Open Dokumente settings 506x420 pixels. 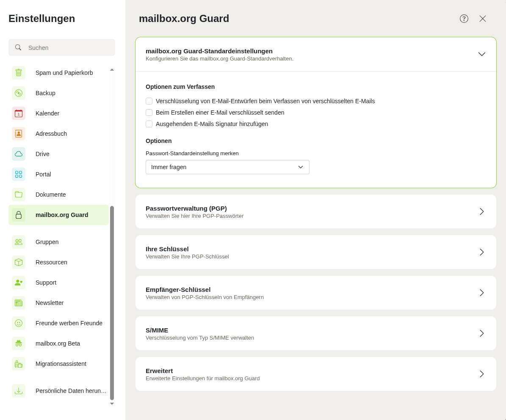pyautogui.click(x=59, y=195)
